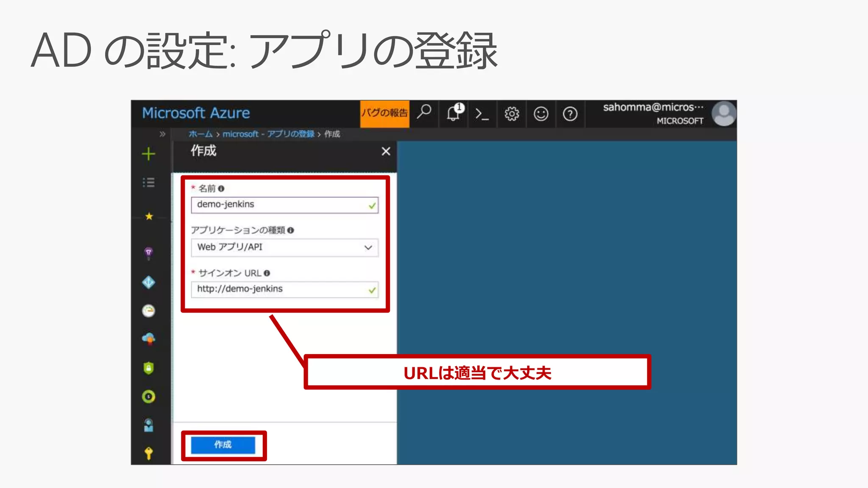This screenshot has height=488, width=868.
Task: Open all services list icon
Action: click(148, 183)
